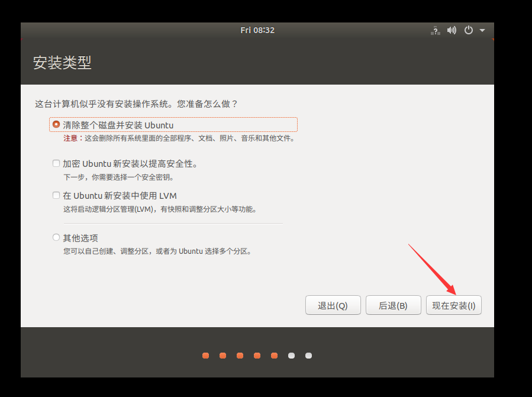Click the clock showing Fri 08:32
Image resolution: width=532 pixels, height=397 pixels.
click(257, 30)
